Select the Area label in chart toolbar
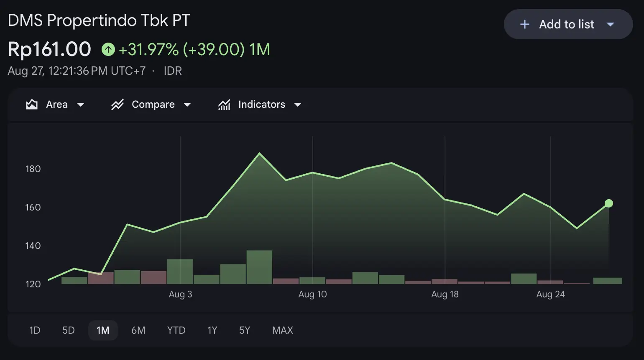Screen dimensions: 644x360 [57, 104]
